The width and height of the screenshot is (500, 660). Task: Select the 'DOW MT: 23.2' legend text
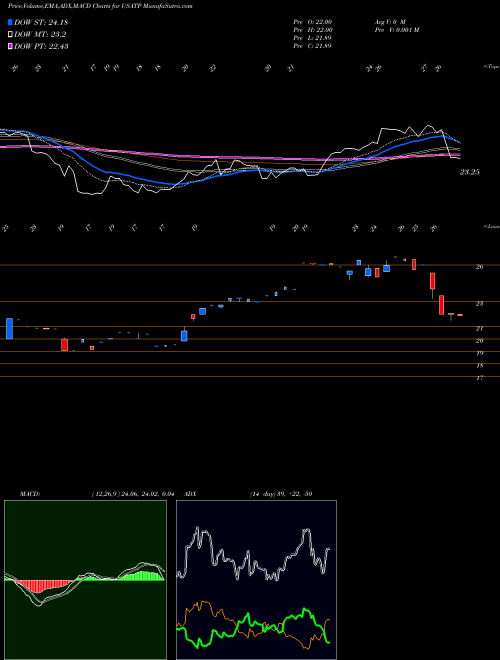tap(40, 35)
